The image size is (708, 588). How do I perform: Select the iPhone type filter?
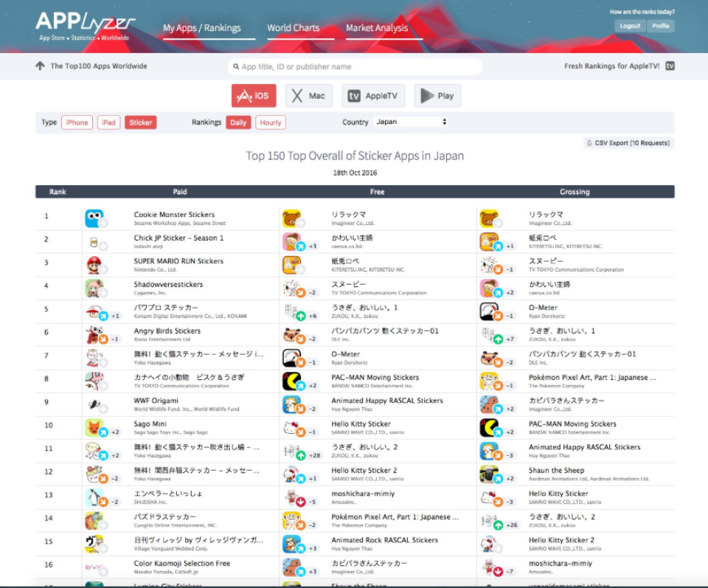[77, 122]
